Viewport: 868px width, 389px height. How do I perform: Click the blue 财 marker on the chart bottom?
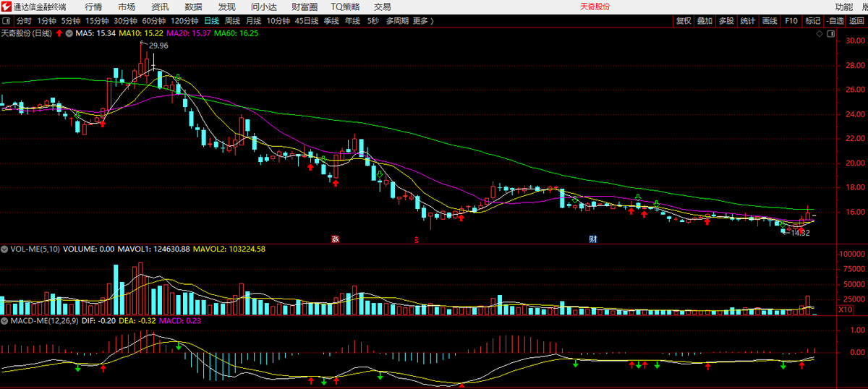593,239
